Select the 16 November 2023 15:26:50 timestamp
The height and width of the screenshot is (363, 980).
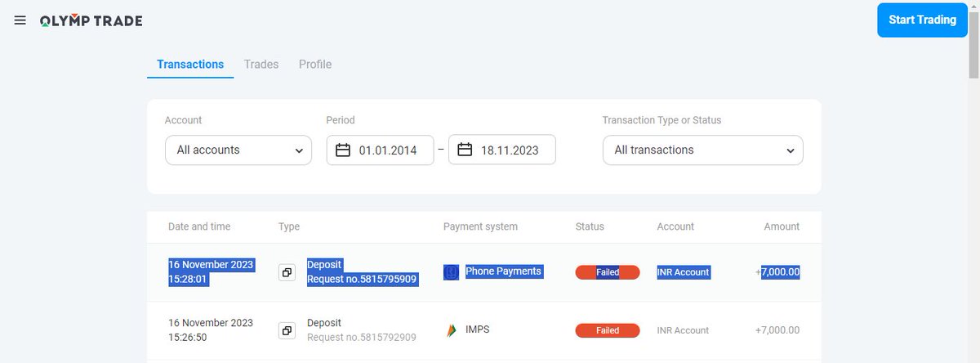pyautogui.click(x=211, y=330)
